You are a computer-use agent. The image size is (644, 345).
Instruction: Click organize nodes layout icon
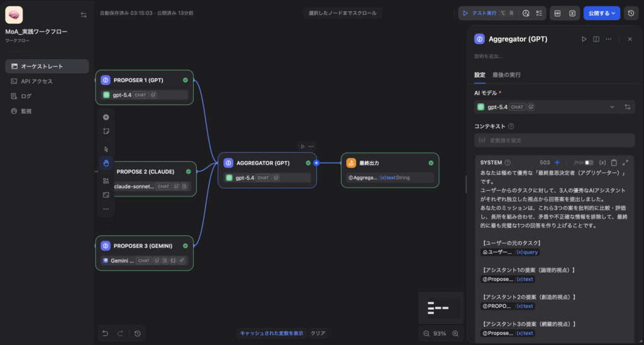coord(106,181)
